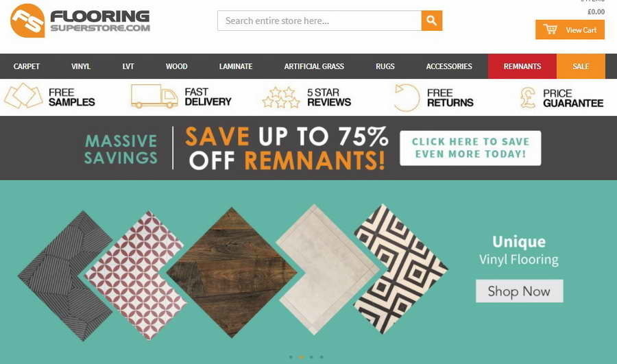Select the first carousel dot
617x364 pixels.
[x=291, y=357]
